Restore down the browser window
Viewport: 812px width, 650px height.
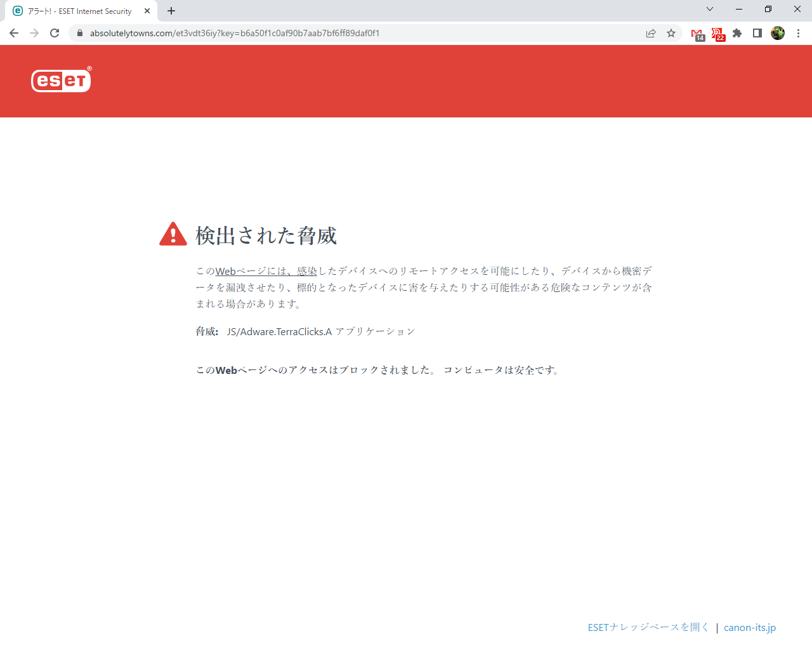point(768,9)
